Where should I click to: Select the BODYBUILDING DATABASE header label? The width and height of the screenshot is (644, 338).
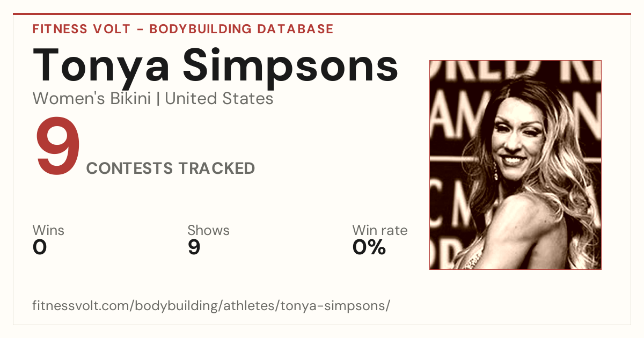[241, 29]
